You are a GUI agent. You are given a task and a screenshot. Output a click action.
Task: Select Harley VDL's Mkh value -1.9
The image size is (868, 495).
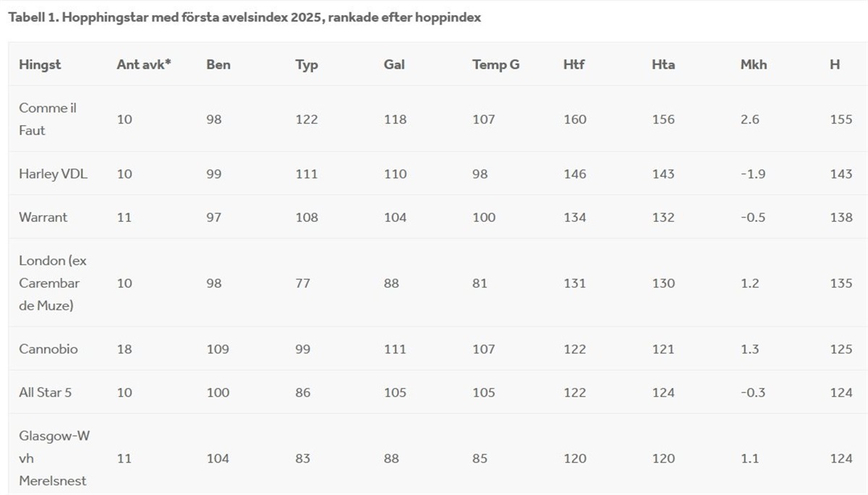tap(753, 173)
